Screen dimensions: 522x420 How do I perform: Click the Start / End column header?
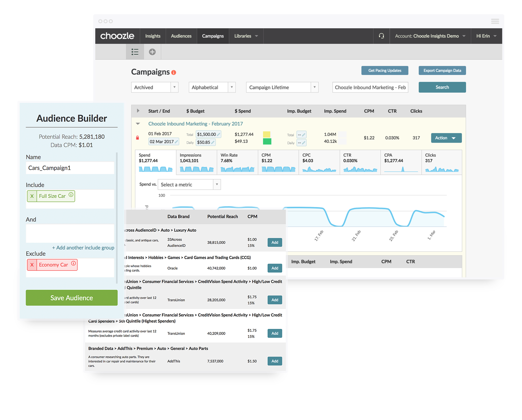159,111
